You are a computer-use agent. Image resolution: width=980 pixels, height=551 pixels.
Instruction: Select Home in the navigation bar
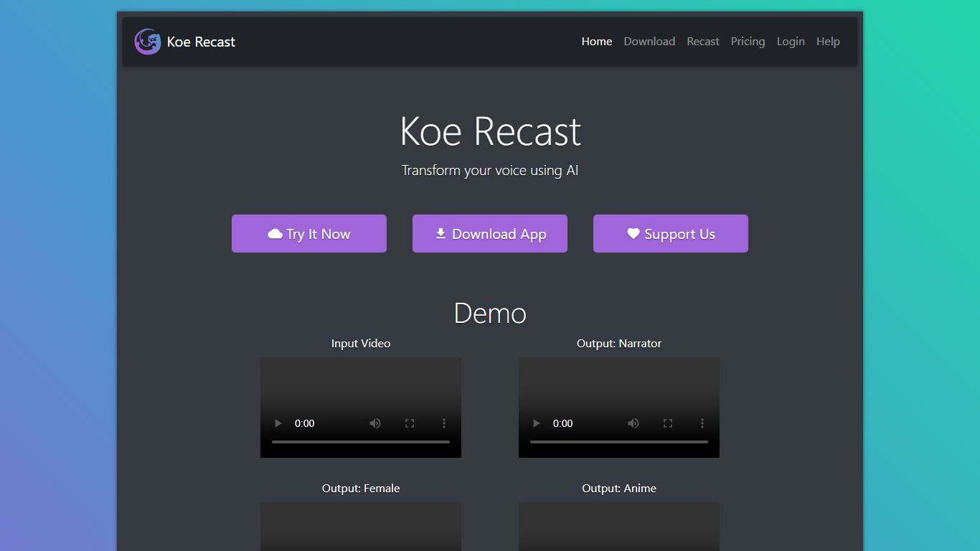[597, 41]
